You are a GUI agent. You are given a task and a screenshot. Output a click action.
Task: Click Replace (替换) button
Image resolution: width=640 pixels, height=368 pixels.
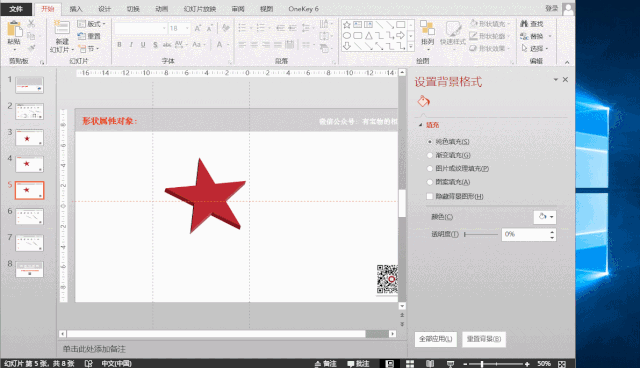coord(535,36)
